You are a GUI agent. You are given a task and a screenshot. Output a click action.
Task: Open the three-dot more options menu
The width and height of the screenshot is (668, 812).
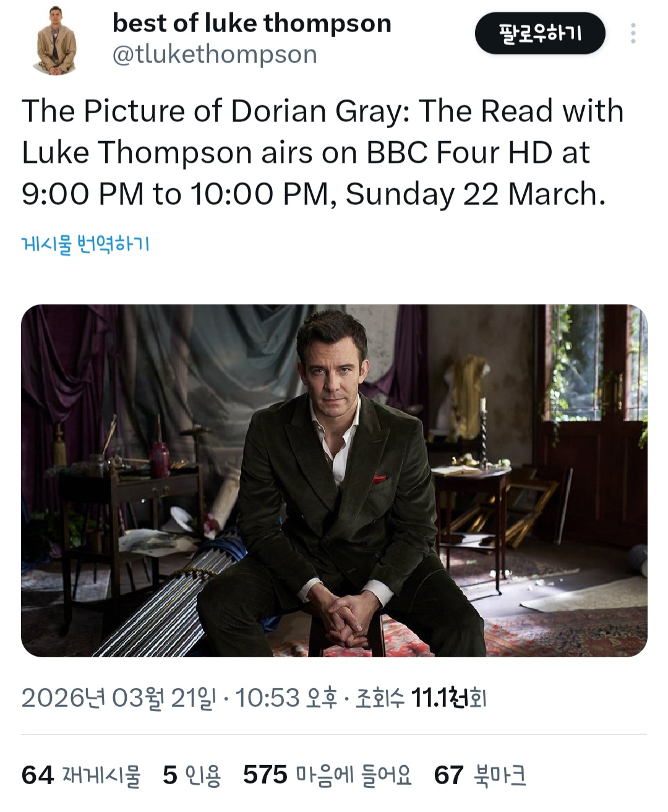pyautogui.click(x=633, y=33)
